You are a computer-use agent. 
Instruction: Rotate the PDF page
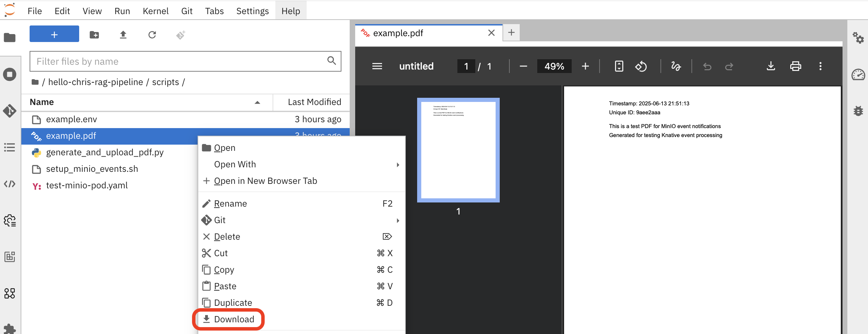pos(642,66)
